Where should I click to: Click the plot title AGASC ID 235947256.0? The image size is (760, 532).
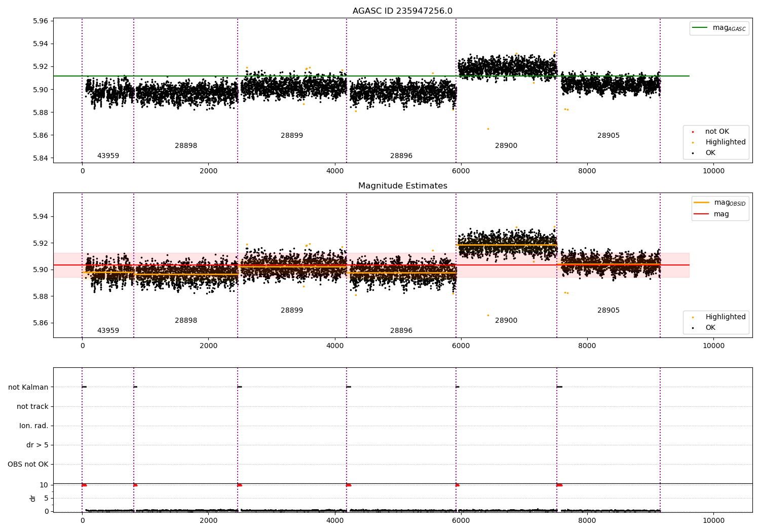pyautogui.click(x=402, y=11)
